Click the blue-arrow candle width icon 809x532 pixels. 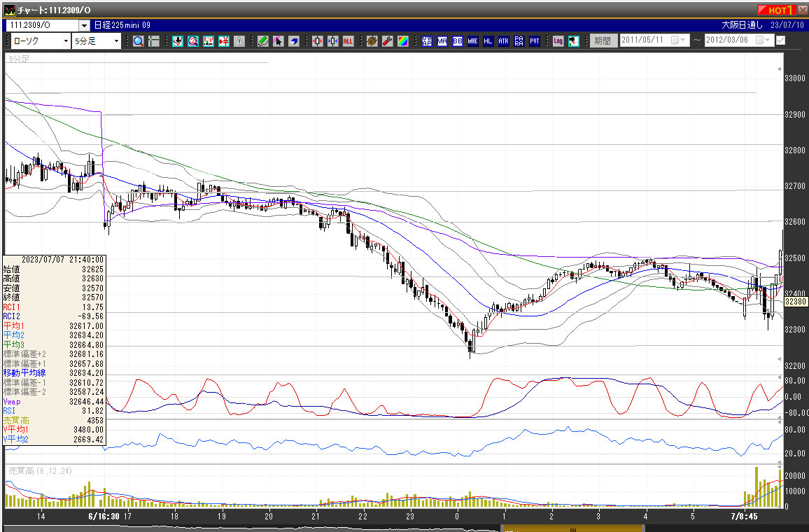[x=333, y=41]
